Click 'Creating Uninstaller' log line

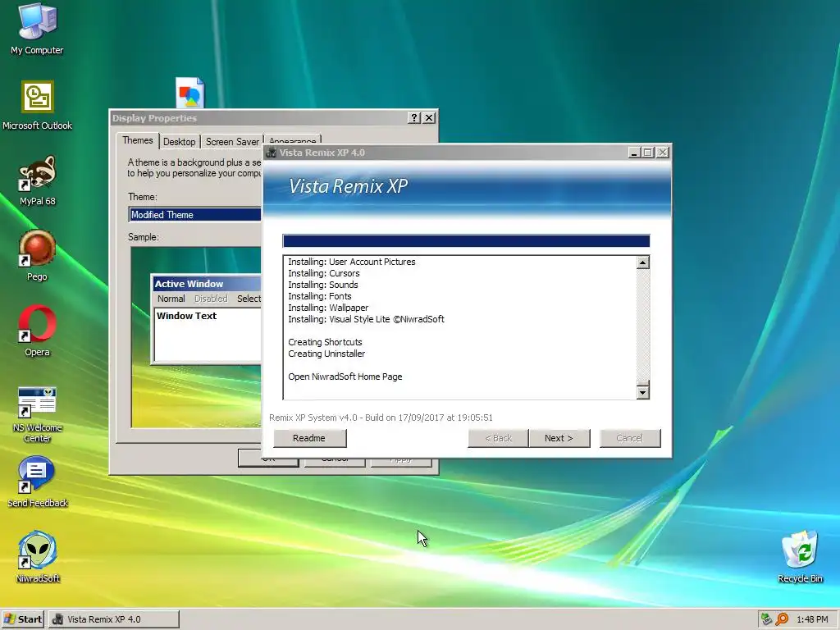click(326, 354)
